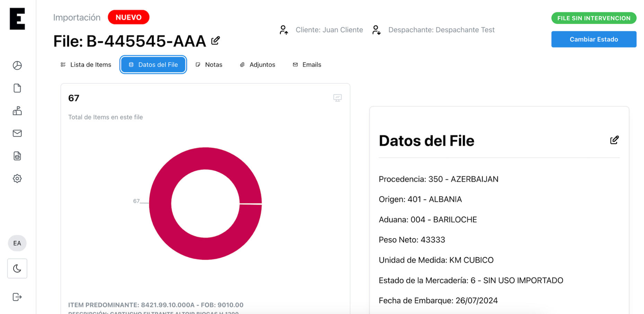Open the chart icon on the items card

(x=338, y=98)
